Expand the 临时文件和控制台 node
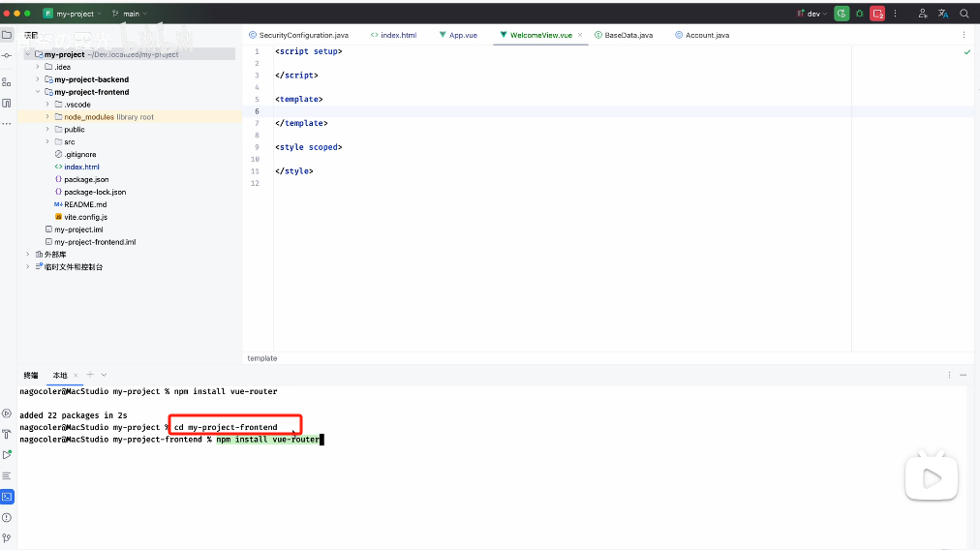 coord(27,267)
